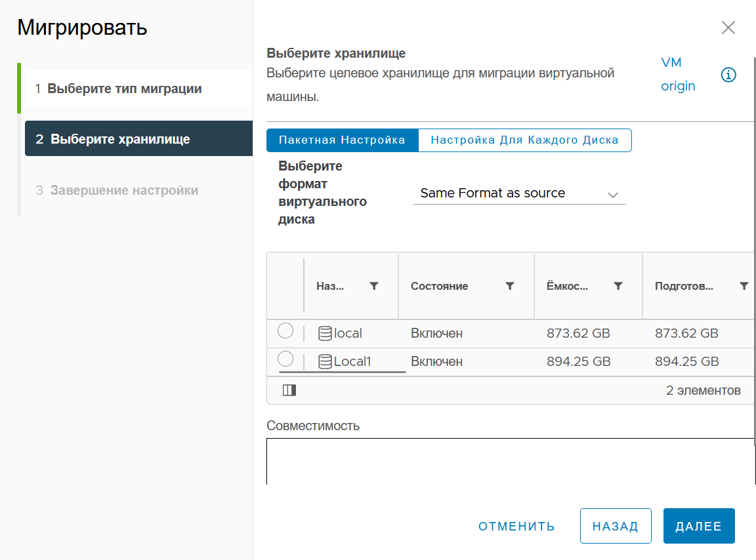Click the Состояние column header
Image resolution: width=756 pixels, height=560 pixels.
[439, 287]
